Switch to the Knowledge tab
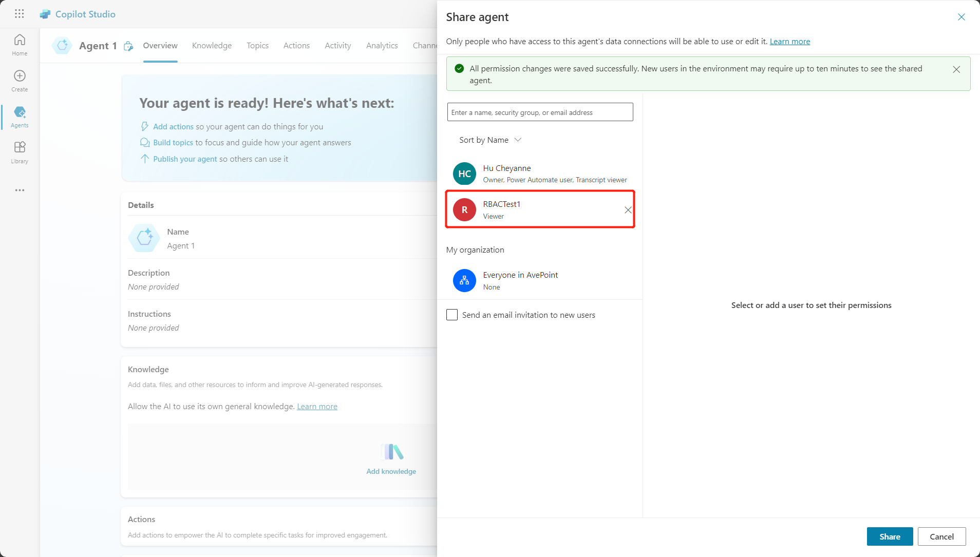Image resolution: width=980 pixels, height=557 pixels. [212, 46]
